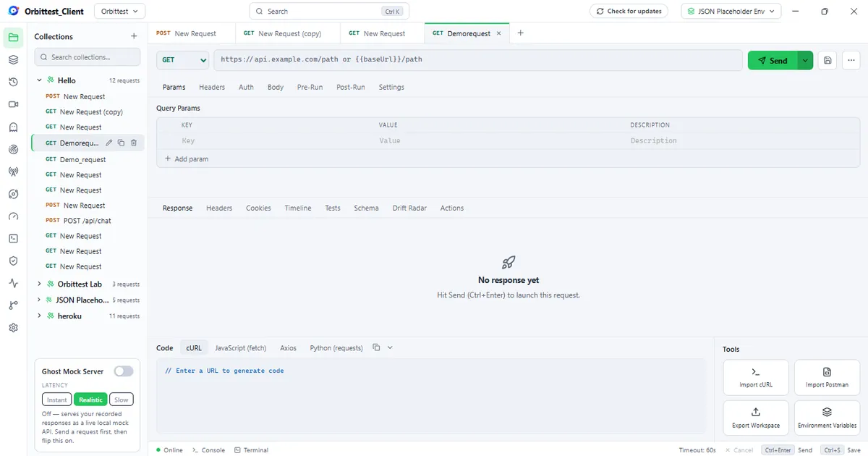Open the terminal box sidebar icon
Viewport: 868px width, 456px height.
click(x=13, y=238)
